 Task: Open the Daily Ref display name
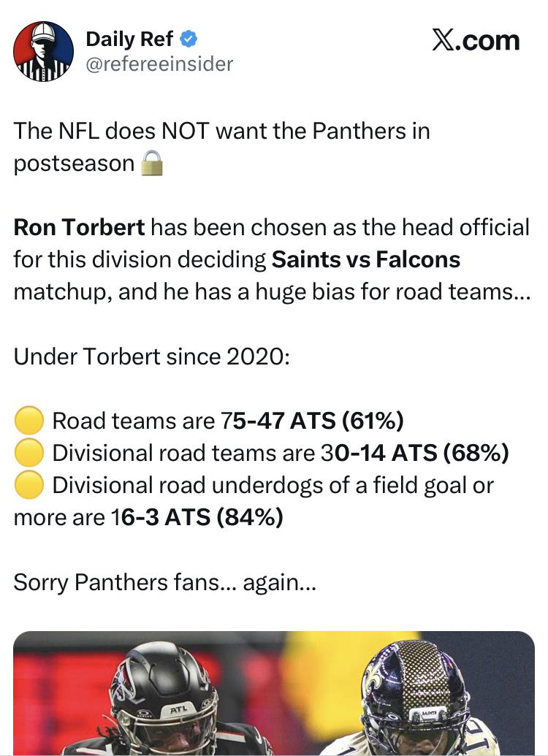pos(130,39)
